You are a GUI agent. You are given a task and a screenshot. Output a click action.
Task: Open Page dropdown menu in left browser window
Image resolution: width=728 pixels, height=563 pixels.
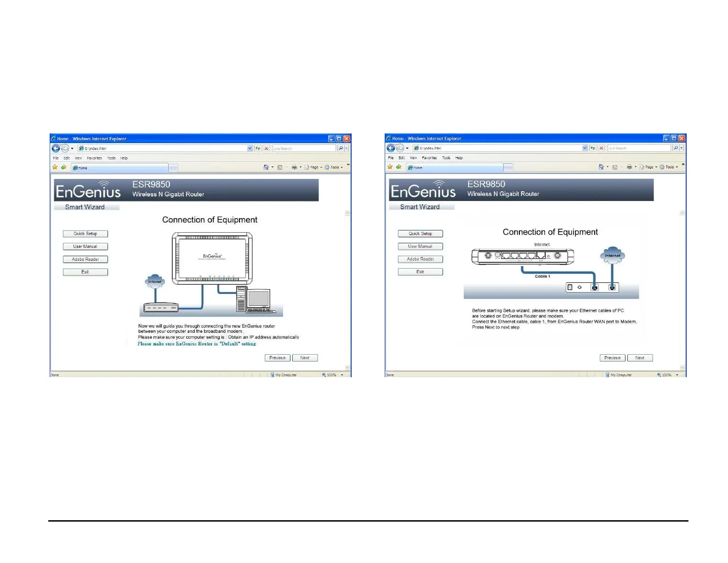coord(313,167)
